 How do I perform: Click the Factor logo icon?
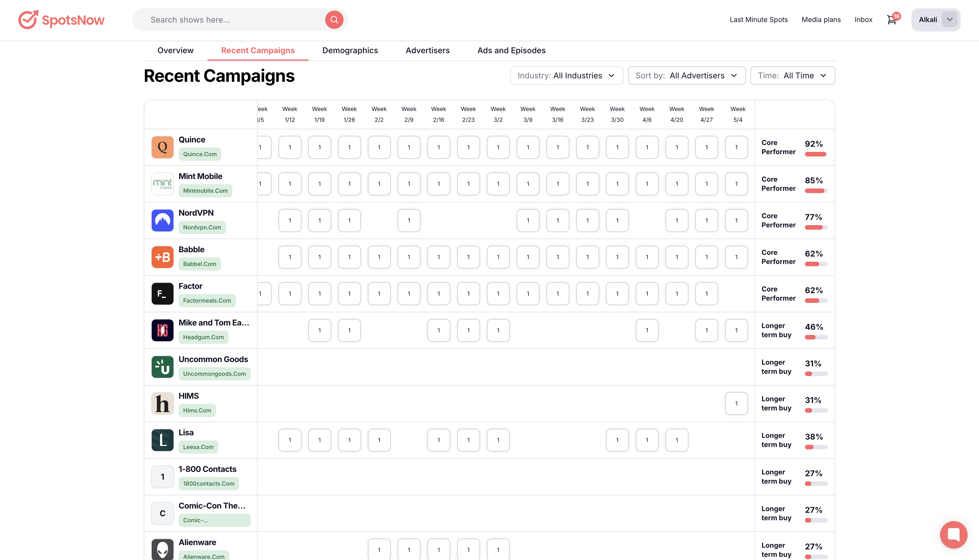tap(162, 293)
